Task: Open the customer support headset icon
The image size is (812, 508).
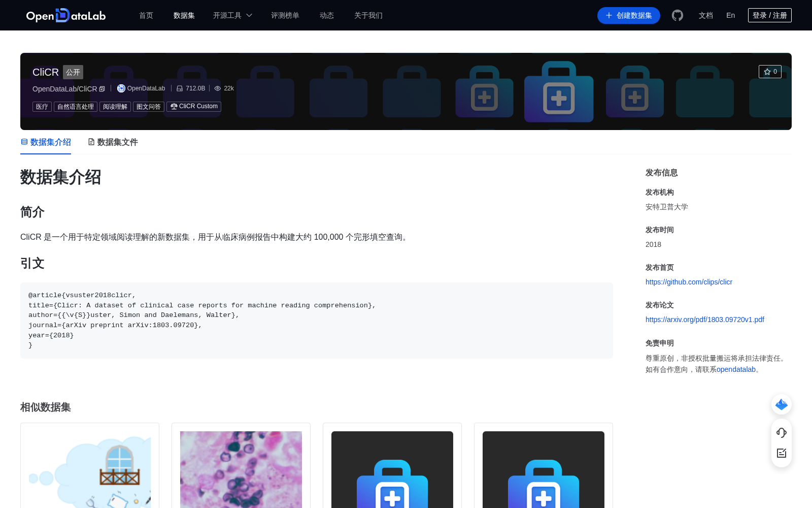Action: 782,433
